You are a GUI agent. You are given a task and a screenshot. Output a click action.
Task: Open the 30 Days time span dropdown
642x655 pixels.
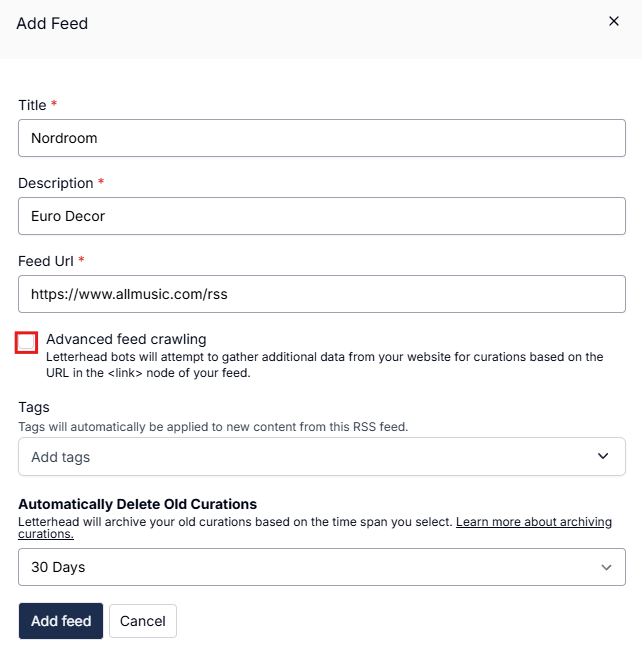point(300,567)
